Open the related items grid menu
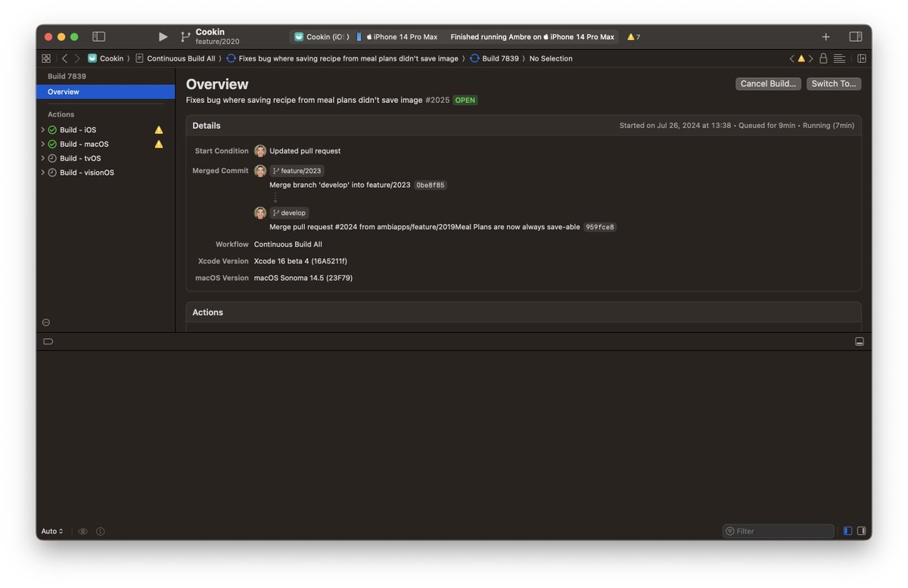Viewport: 908px width, 588px height. click(x=46, y=58)
